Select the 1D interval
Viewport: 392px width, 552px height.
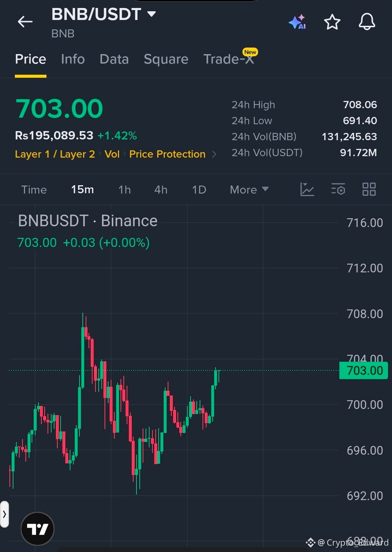(199, 190)
